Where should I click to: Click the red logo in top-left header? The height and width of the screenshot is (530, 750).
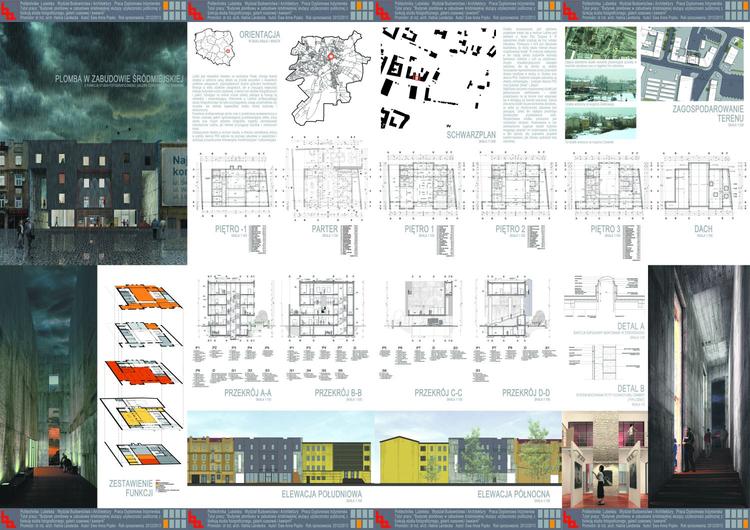[8, 11]
